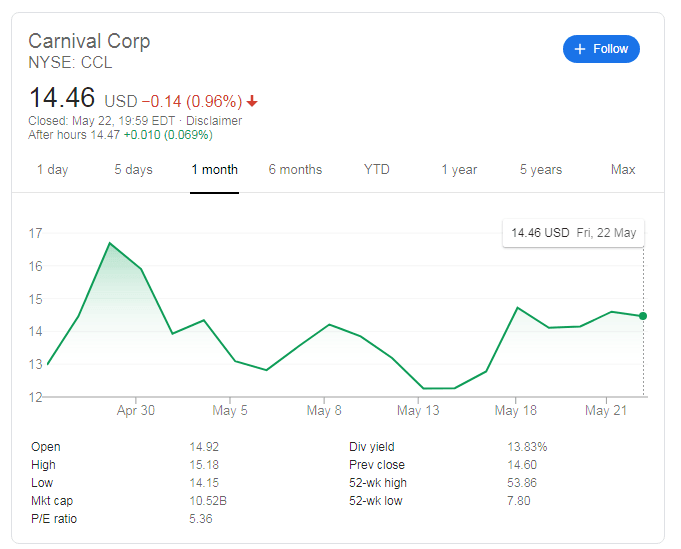Click the green endpoint dot on chart
The image size is (681, 549).
pos(643,316)
